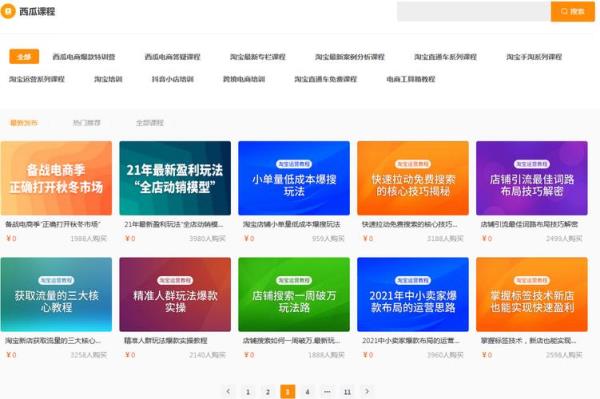Select 淘宝运营系列课程 category
Image resolution: width=600 pixels, height=399 pixels.
click(x=37, y=79)
